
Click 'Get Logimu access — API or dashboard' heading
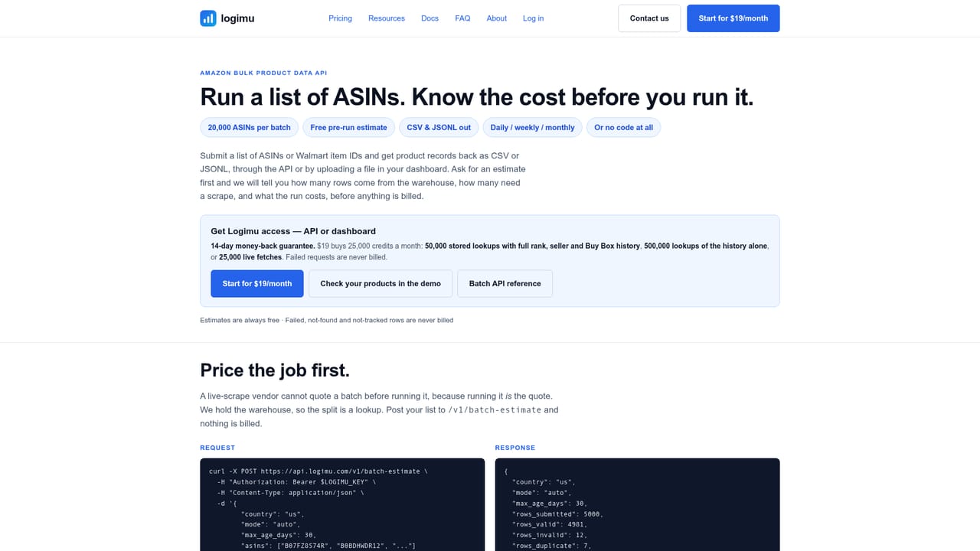pos(293,231)
